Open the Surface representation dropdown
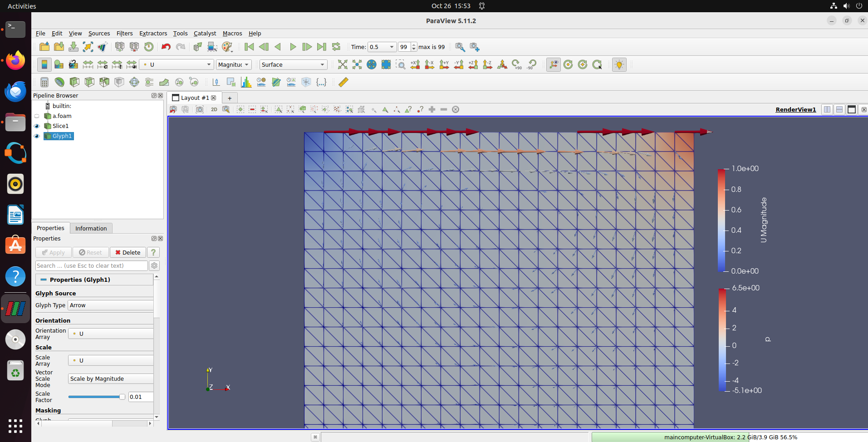868x442 pixels. click(293, 64)
